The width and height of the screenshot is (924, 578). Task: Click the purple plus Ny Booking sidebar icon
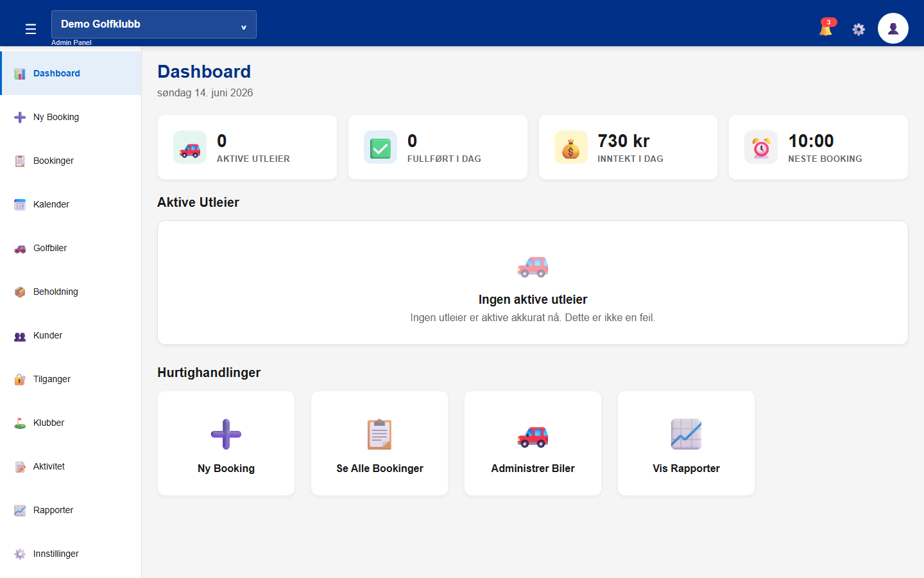pos(20,117)
